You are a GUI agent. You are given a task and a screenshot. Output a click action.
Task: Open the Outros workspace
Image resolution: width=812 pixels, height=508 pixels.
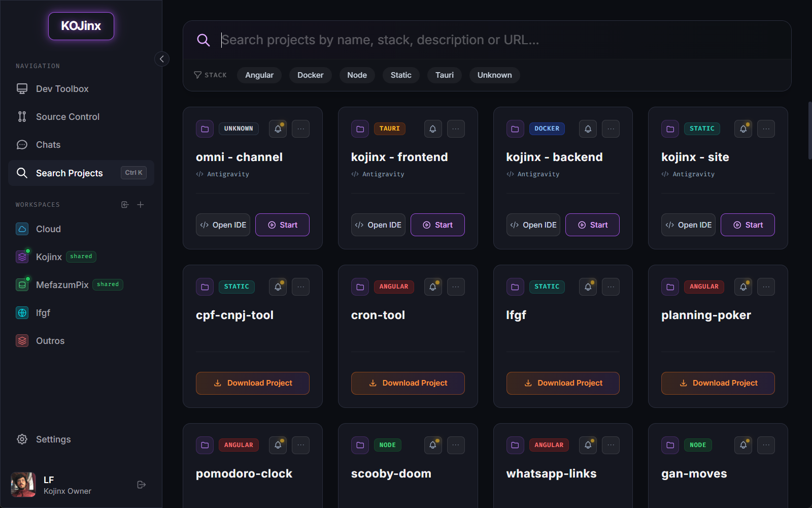(x=81, y=341)
